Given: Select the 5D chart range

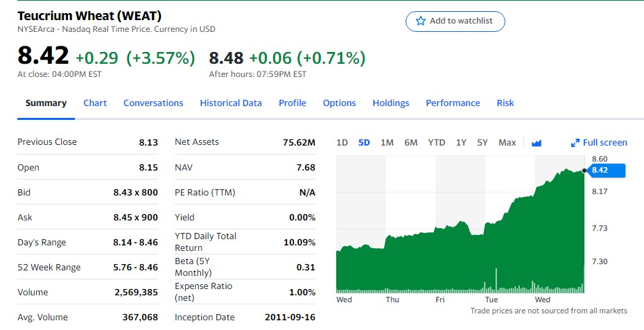Looking at the screenshot, I should coord(364,143).
